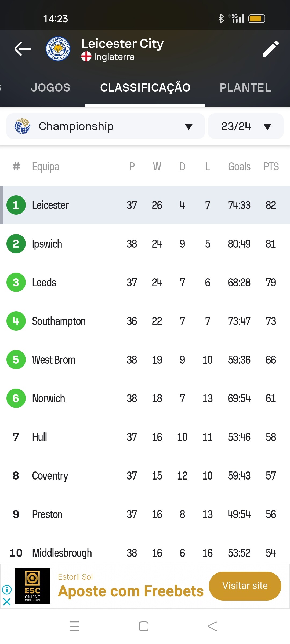Tap the Leeds position 3 badge

pos(16,282)
